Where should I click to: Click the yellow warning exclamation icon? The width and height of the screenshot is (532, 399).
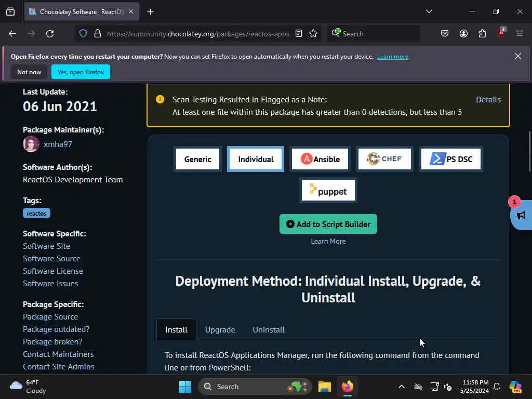coord(160,99)
